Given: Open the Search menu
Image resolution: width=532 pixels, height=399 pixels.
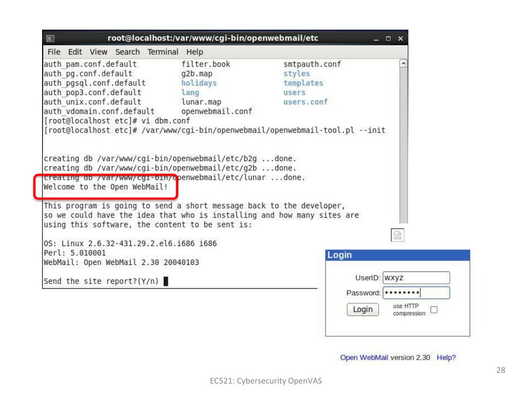Looking at the screenshot, I should tap(128, 52).
